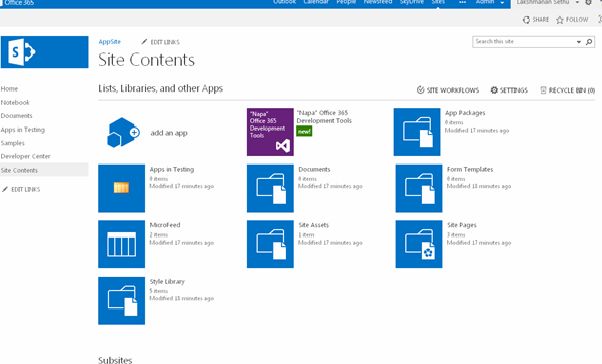This screenshot has width=602, height=364.
Task: Click the search magnifier icon
Action: click(x=589, y=42)
